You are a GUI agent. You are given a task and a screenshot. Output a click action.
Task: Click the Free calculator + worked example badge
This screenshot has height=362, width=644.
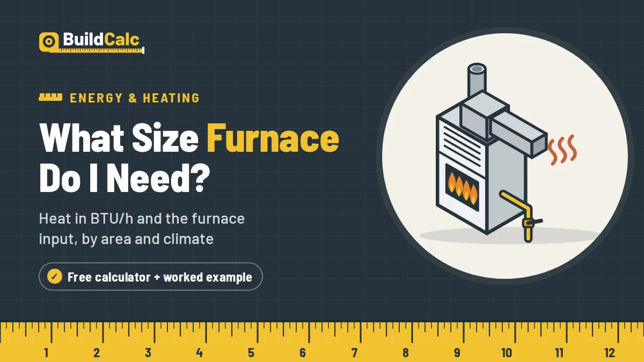151,277
